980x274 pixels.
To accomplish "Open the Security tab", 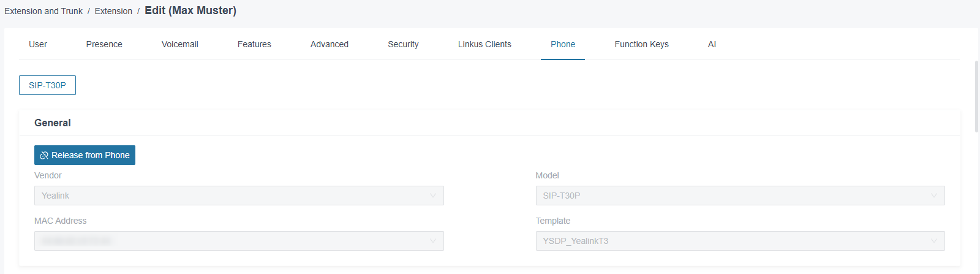I will tap(403, 44).
